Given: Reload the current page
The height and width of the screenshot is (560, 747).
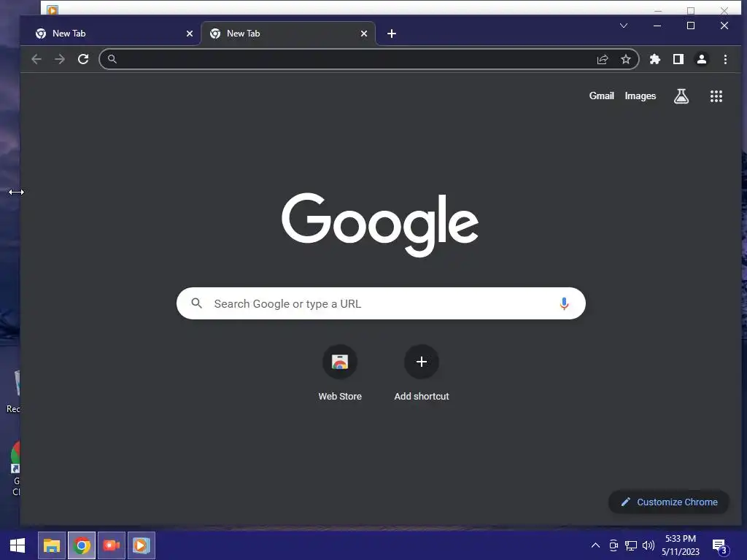Looking at the screenshot, I should [x=83, y=59].
